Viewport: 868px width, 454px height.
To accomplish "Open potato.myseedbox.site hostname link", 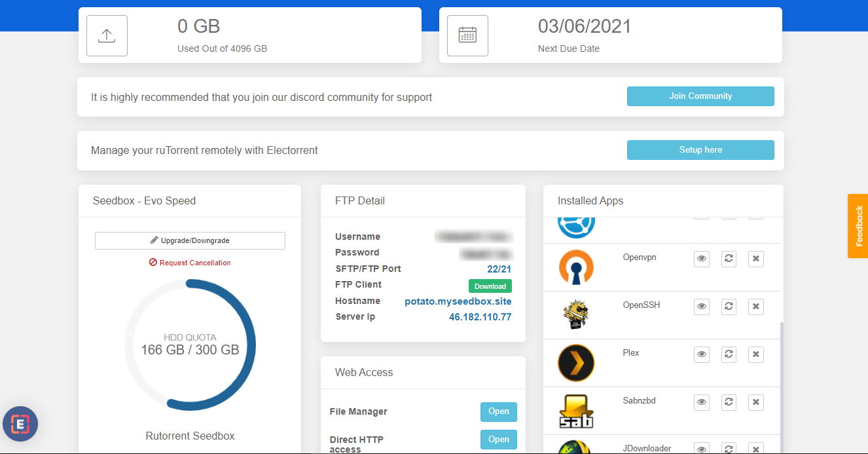I will pyautogui.click(x=458, y=301).
